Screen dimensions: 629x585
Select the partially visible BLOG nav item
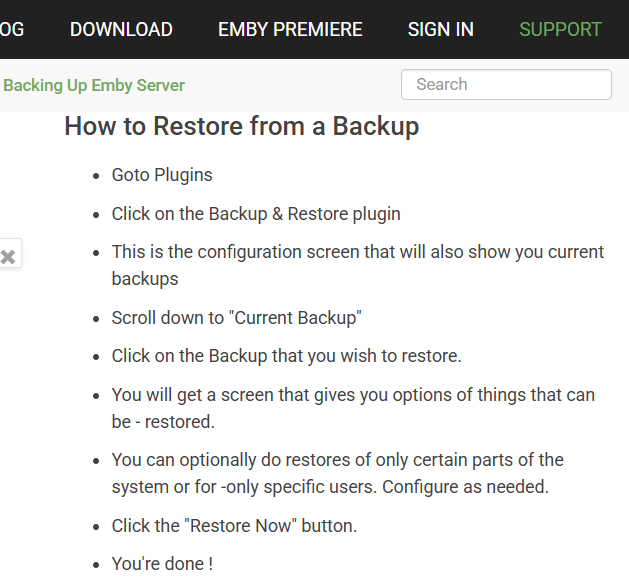click(x=12, y=29)
